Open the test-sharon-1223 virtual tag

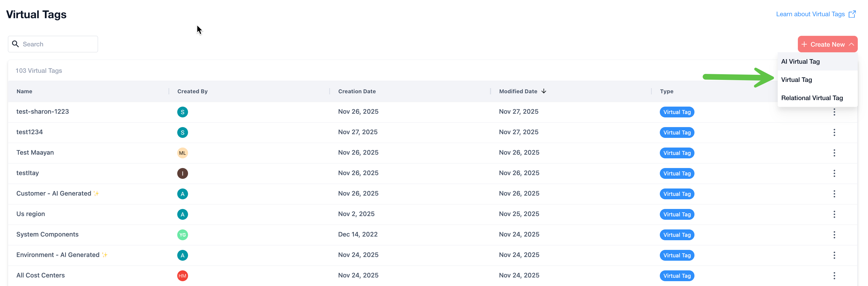[x=42, y=112]
